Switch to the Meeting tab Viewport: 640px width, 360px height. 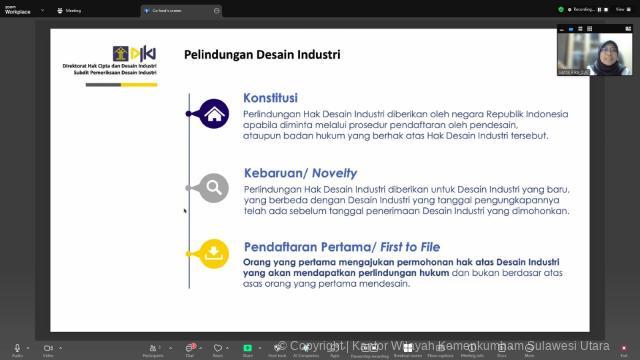pyautogui.click(x=69, y=11)
